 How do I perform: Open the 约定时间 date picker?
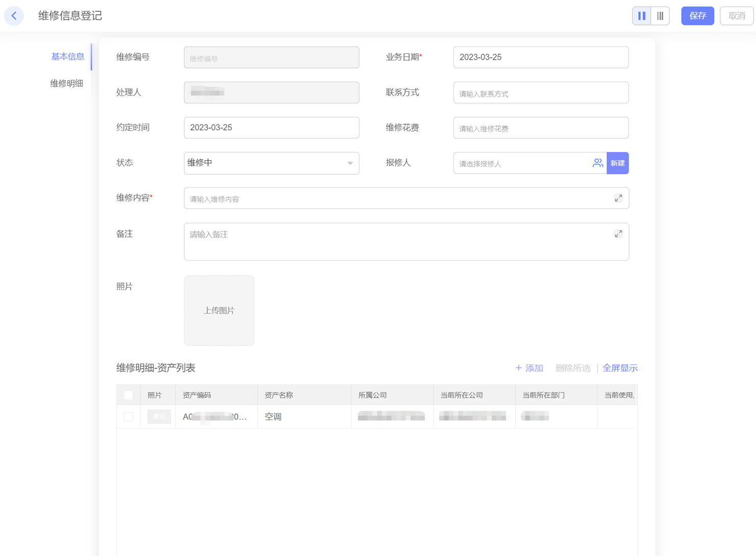pos(271,128)
